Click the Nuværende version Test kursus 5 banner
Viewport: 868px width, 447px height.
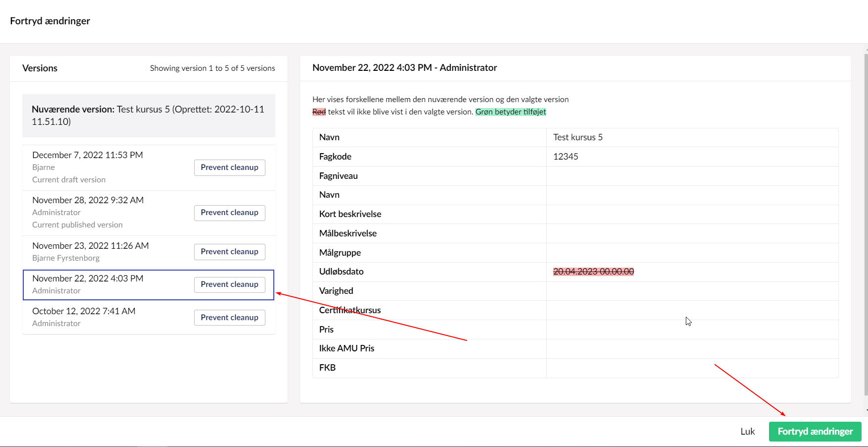click(x=148, y=115)
